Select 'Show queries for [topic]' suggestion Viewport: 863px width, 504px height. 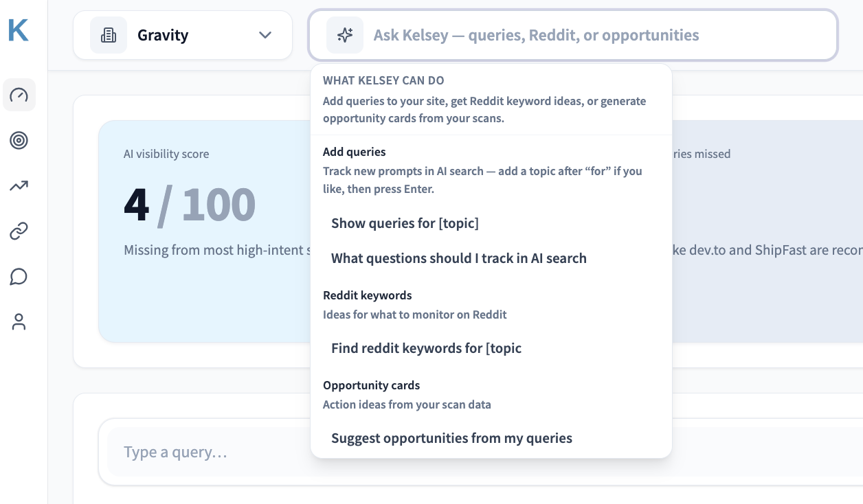point(405,223)
